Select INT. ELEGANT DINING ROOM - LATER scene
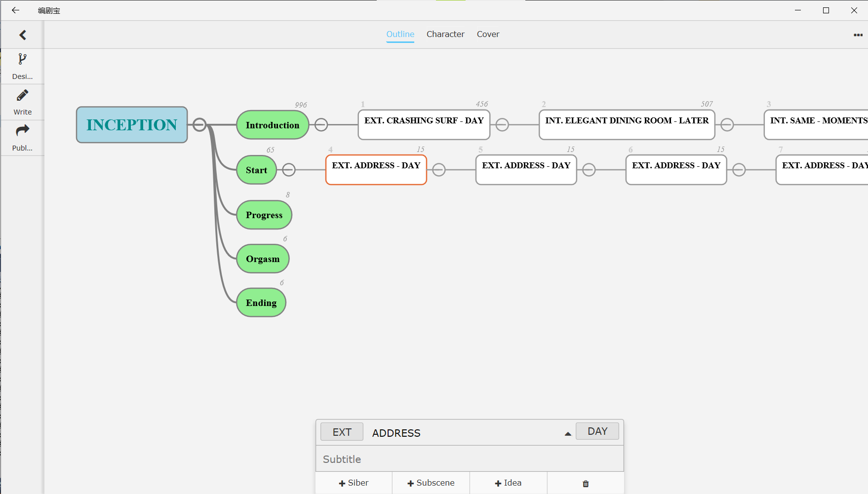The height and width of the screenshot is (494, 868). click(x=627, y=125)
